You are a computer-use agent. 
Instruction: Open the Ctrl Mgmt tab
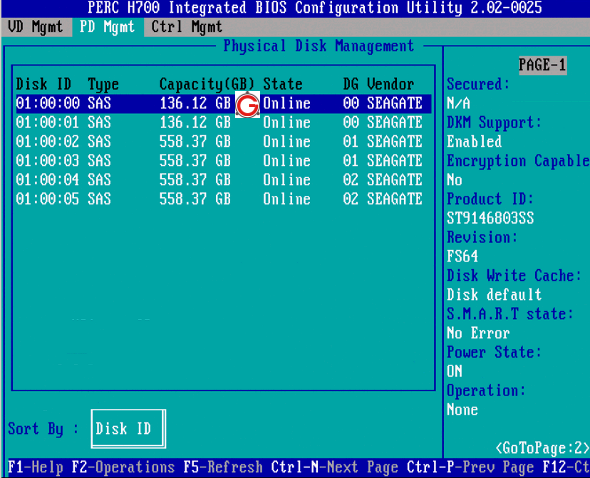[187, 27]
